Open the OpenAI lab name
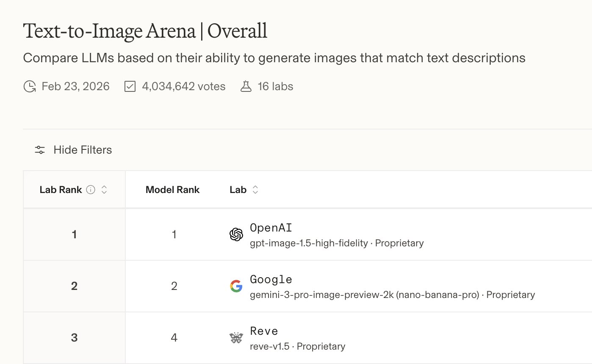The width and height of the screenshot is (592, 364). point(271,228)
